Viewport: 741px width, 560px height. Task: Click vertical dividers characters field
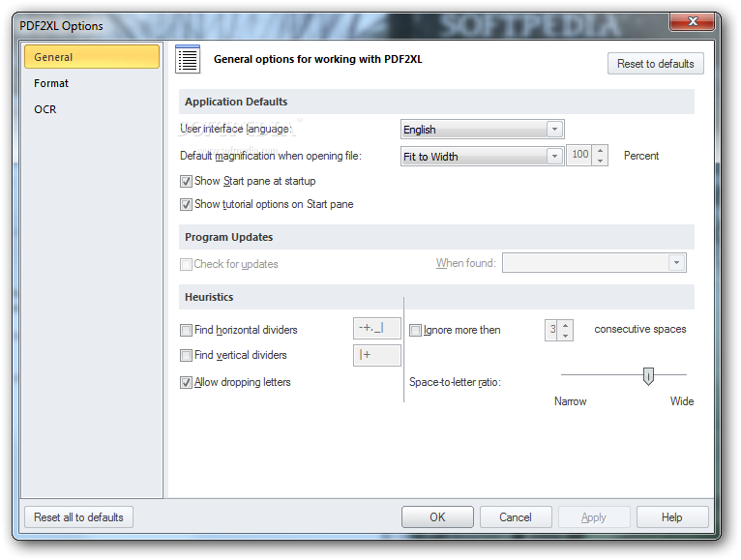click(377, 355)
